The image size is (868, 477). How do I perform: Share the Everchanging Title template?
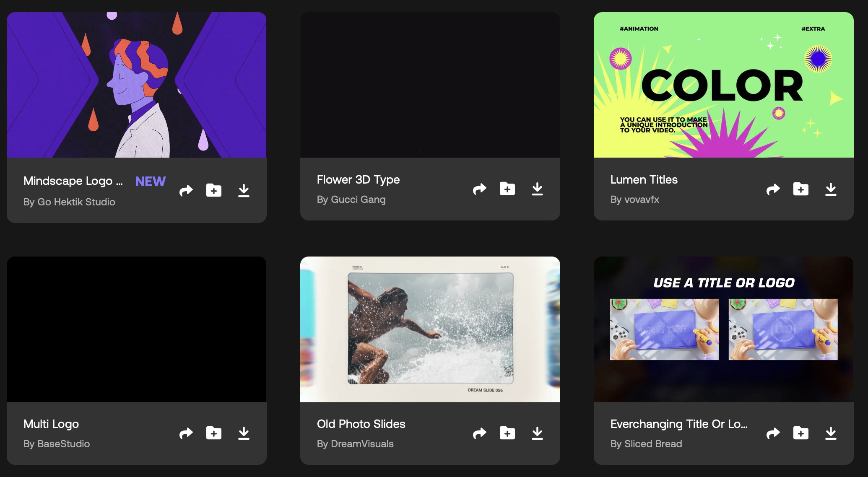[773, 433]
